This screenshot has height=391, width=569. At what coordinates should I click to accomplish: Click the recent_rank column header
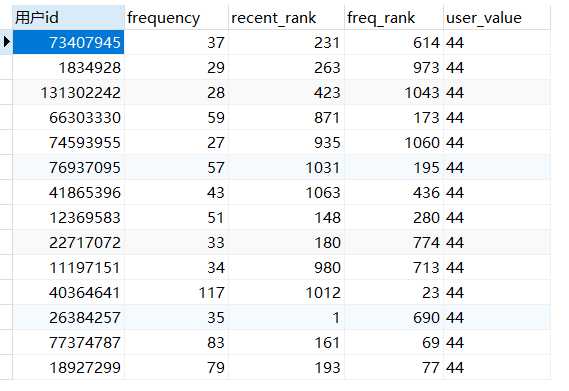pos(286,17)
